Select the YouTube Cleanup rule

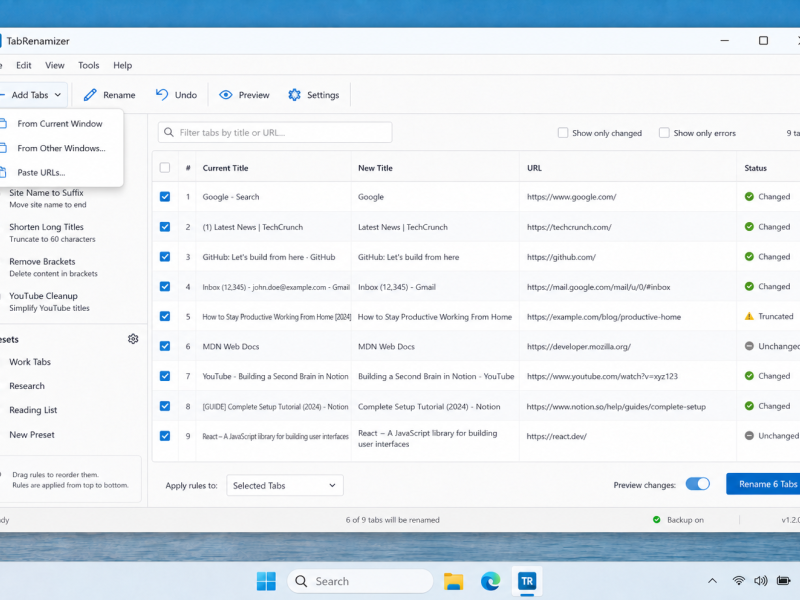[x=49, y=301]
